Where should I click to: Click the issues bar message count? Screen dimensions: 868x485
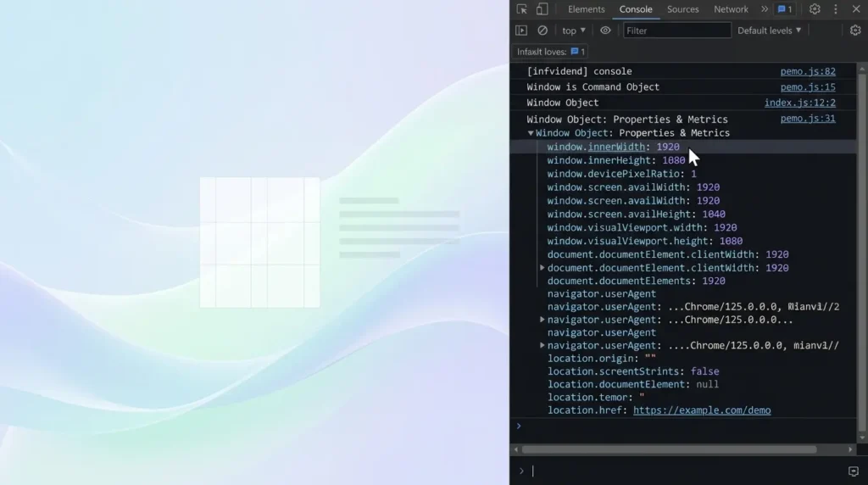click(578, 52)
